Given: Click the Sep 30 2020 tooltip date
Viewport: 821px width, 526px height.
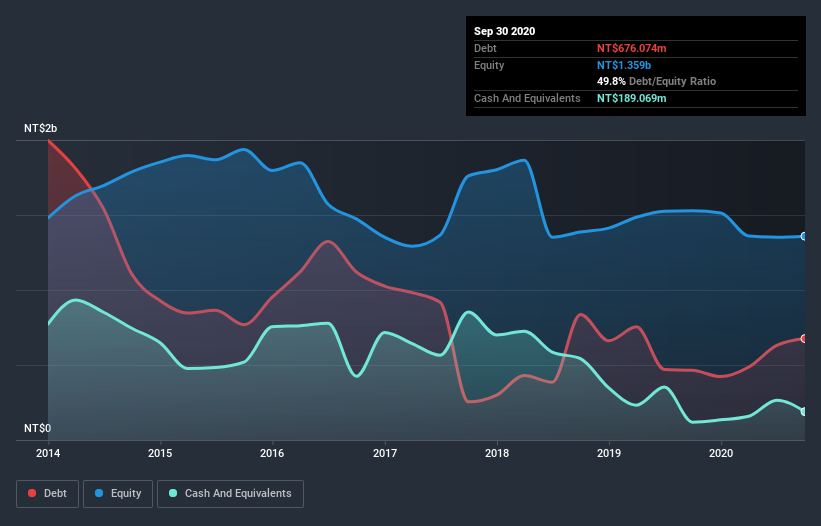Looking at the screenshot, I should (x=505, y=31).
